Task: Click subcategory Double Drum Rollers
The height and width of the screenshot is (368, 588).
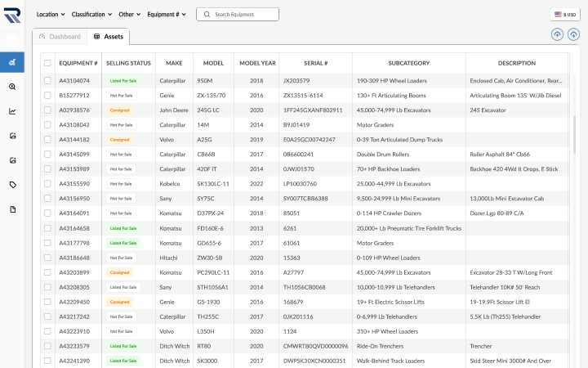Action: tap(383, 155)
